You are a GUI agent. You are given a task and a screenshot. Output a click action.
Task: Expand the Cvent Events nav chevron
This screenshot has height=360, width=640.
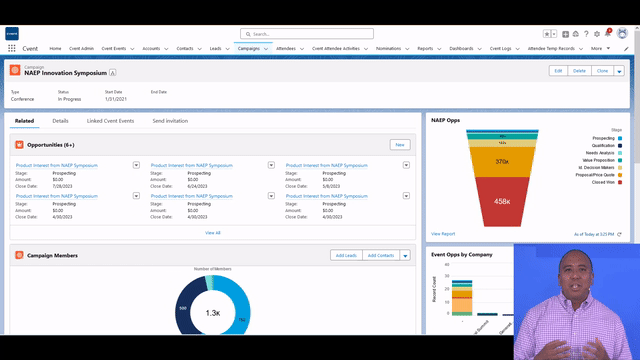point(132,49)
